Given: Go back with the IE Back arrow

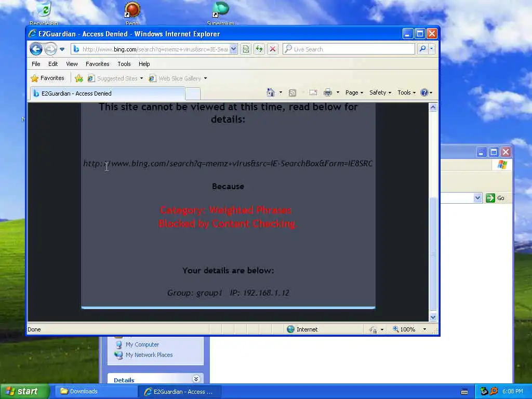Looking at the screenshot, I should click(36, 49).
